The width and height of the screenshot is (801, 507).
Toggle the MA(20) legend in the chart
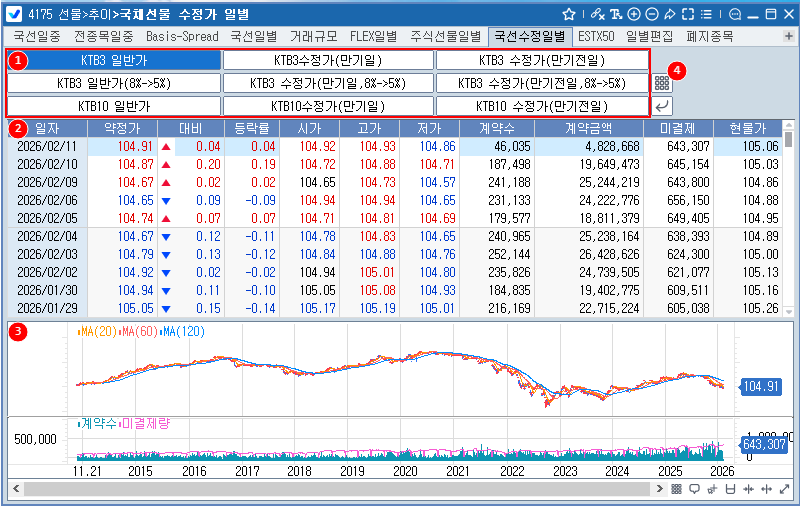click(96, 332)
